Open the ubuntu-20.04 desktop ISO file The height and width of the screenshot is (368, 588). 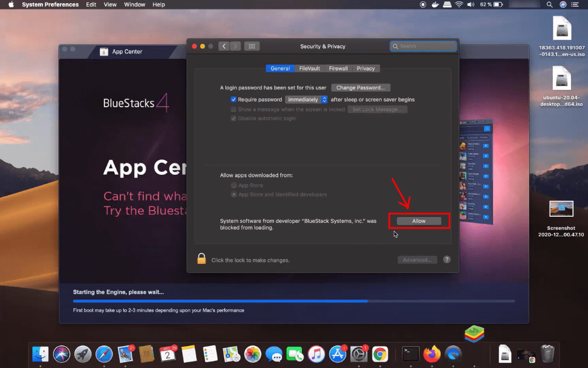[x=561, y=86]
